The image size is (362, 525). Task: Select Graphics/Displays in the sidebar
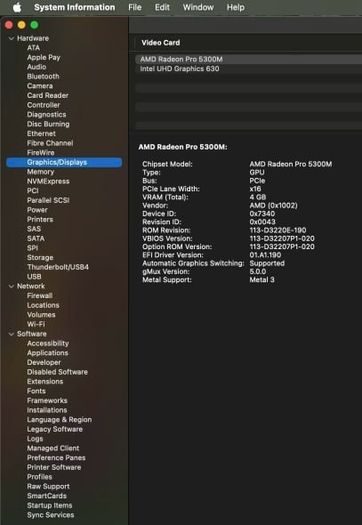(x=64, y=162)
